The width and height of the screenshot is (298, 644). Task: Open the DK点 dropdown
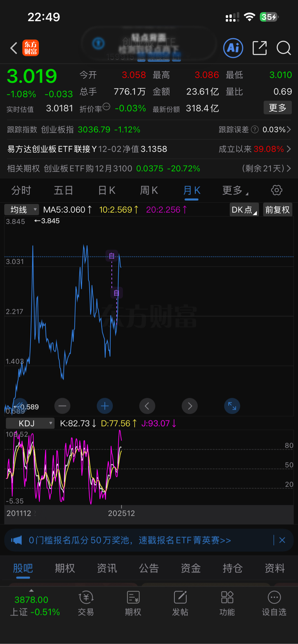(x=244, y=210)
